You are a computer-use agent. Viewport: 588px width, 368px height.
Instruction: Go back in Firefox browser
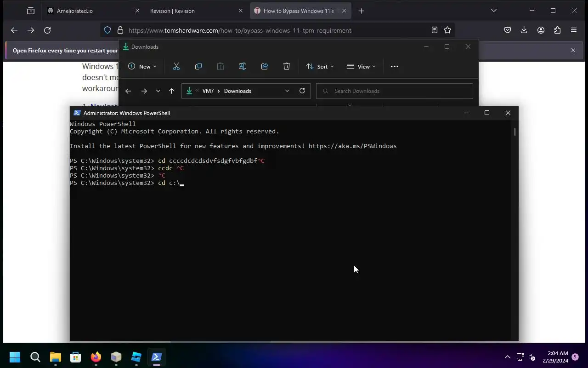14,30
